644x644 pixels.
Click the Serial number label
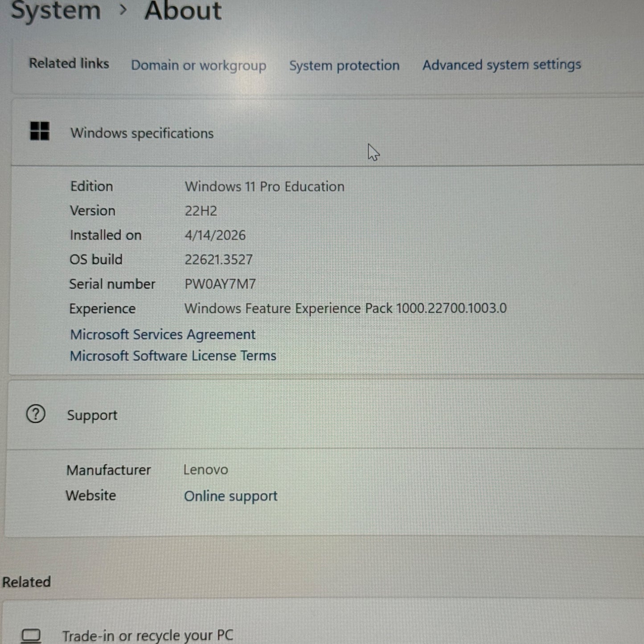pyautogui.click(x=112, y=284)
